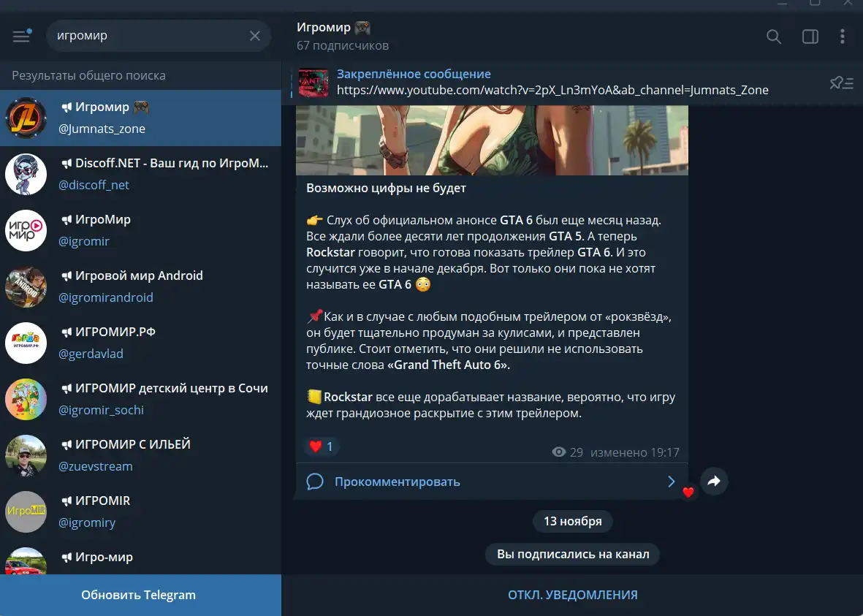Click the heart reaction with count 1

322,446
